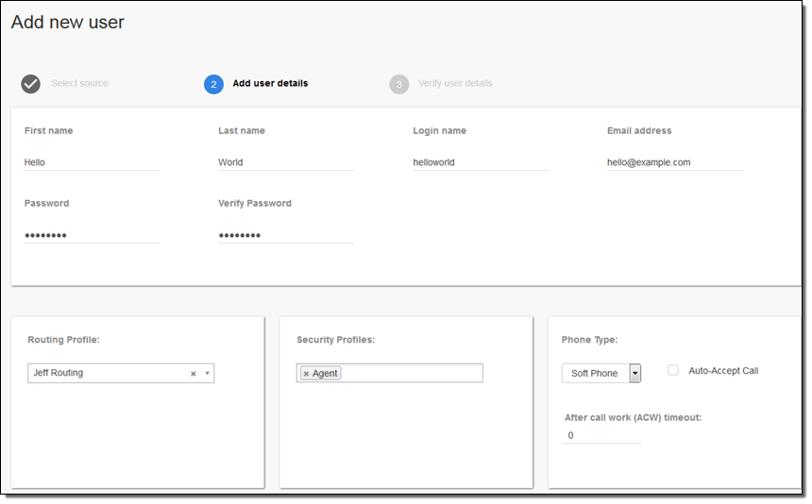This screenshot has width=812, height=504.
Task: Select the Add user details step
Action: click(270, 84)
